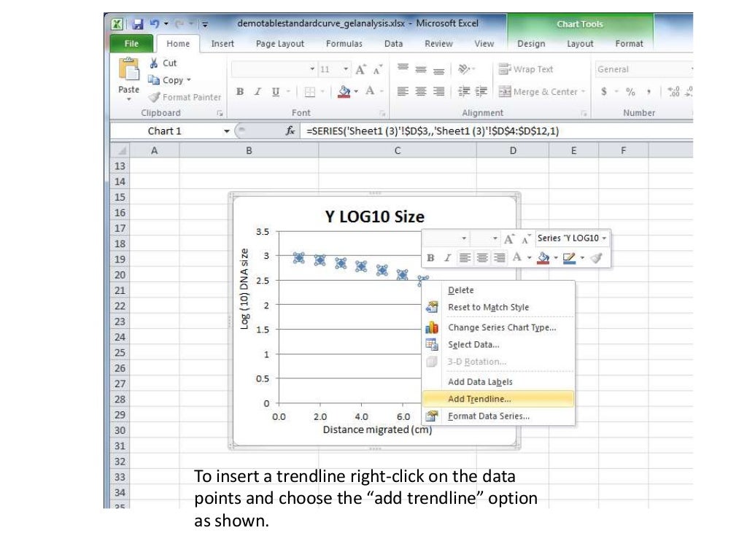Open the General number format dropdown

click(x=692, y=69)
